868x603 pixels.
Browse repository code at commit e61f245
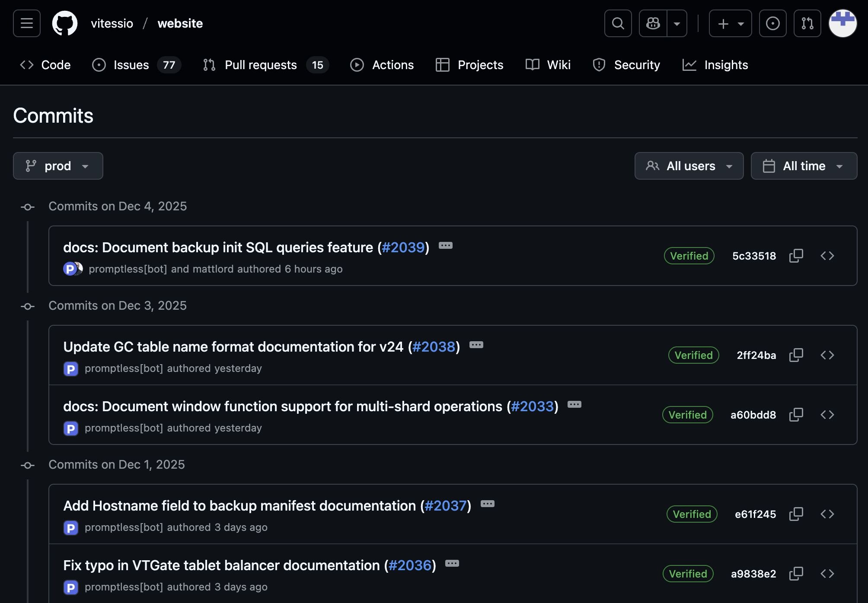(828, 514)
